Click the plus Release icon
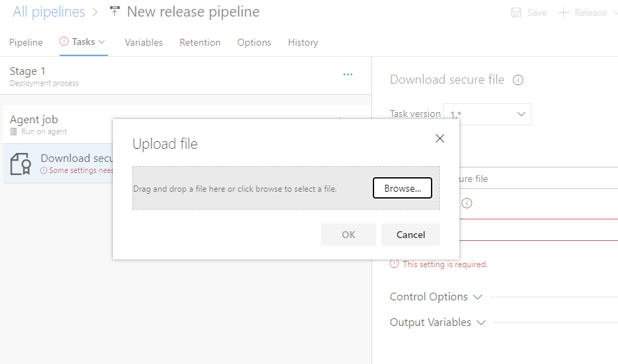Image resolution: width=618 pixels, height=364 pixels. [563, 12]
